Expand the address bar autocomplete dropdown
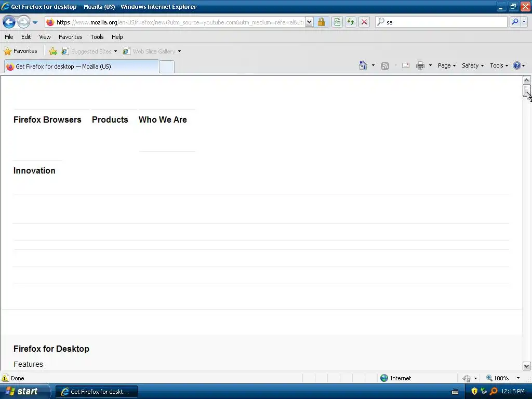532x399 pixels. [309, 22]
